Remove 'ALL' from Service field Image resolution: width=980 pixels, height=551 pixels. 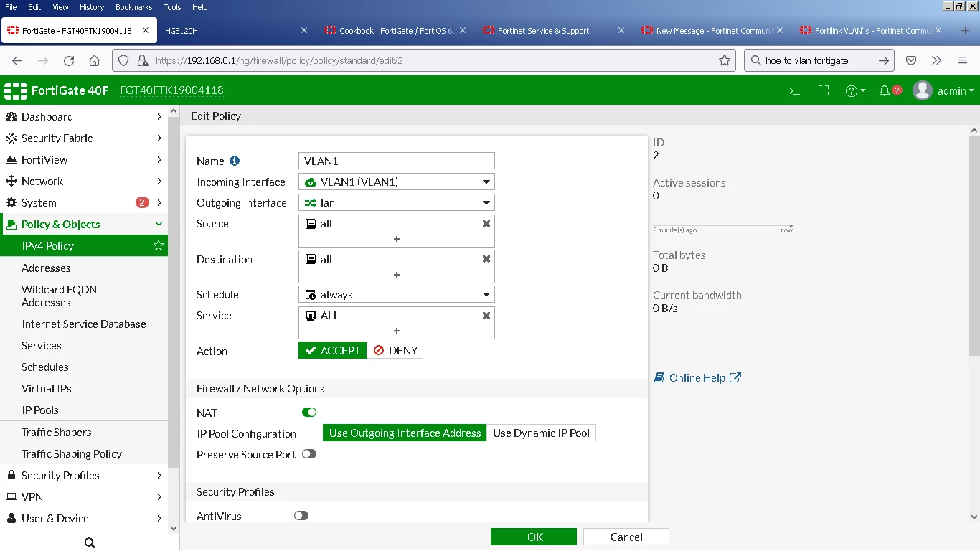486,316
